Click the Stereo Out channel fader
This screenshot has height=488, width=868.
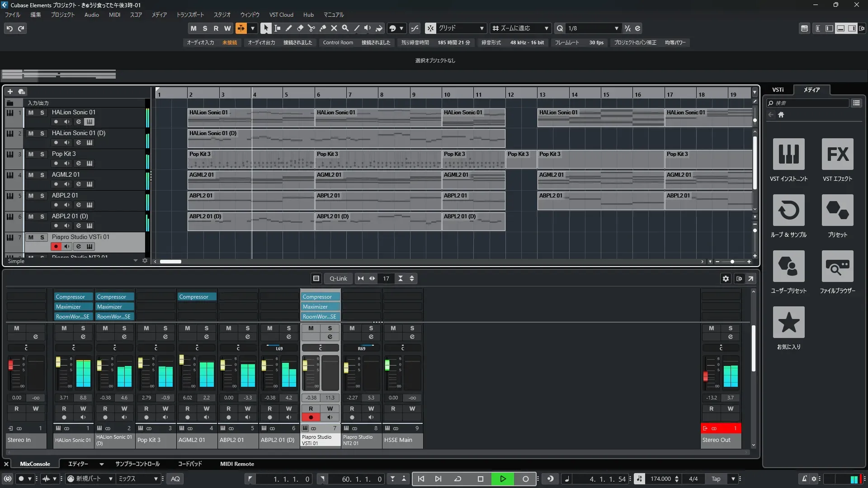(x=705, y=376)
